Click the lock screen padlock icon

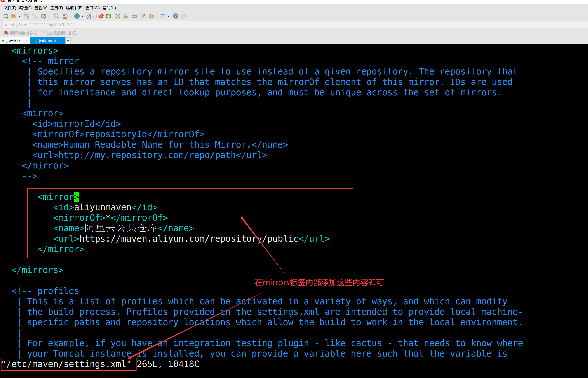(125, 16)
